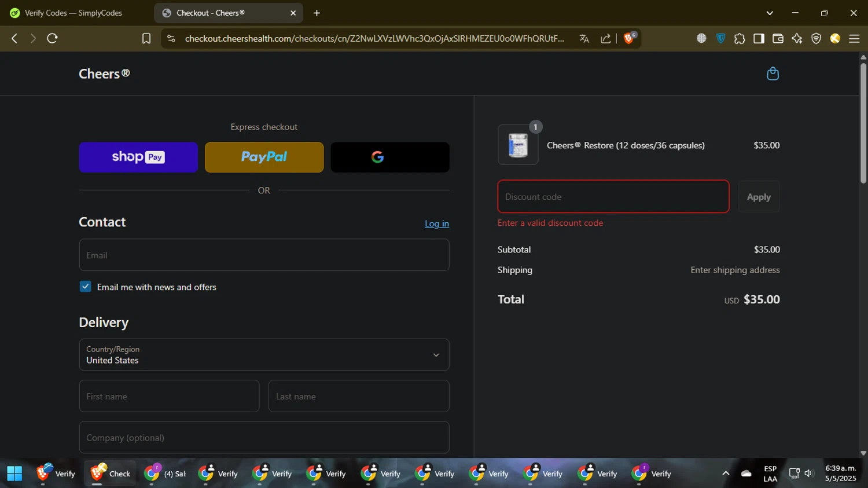868x488 pixels.
Task: Uncheck Email me with news and offers
Action: (86, 287)
